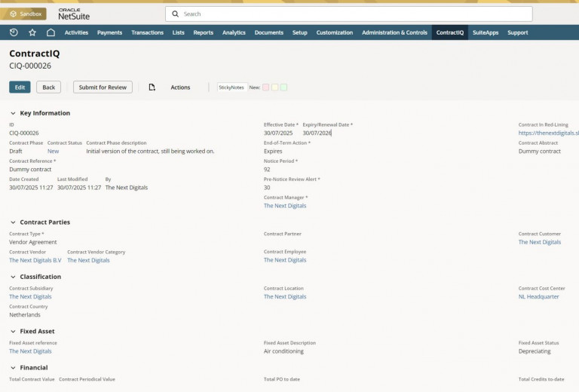This screenshot has height=392, width=579.
Task: Open the Payments menu
Action: [109, 32]
